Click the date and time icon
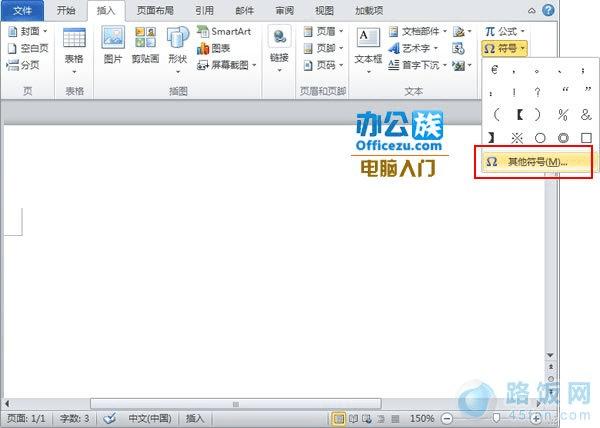600x428 pixels. (x=458, y=48)
